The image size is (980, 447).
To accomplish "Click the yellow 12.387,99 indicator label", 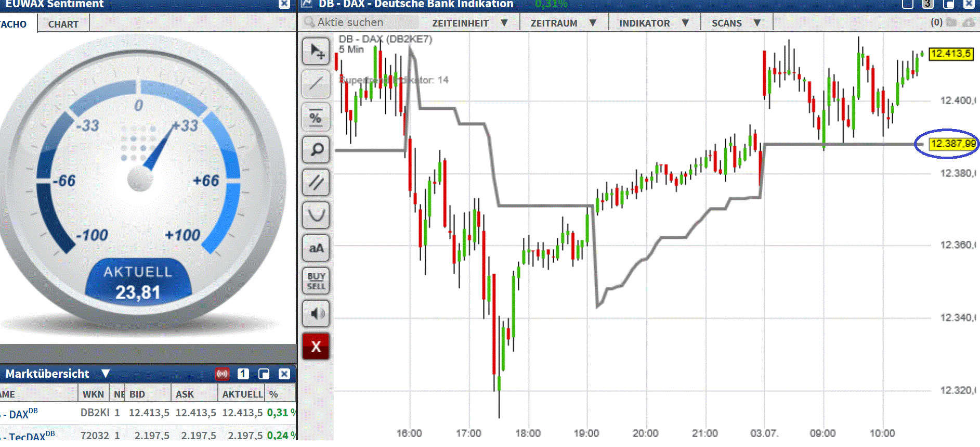I will tap(953, 144).
